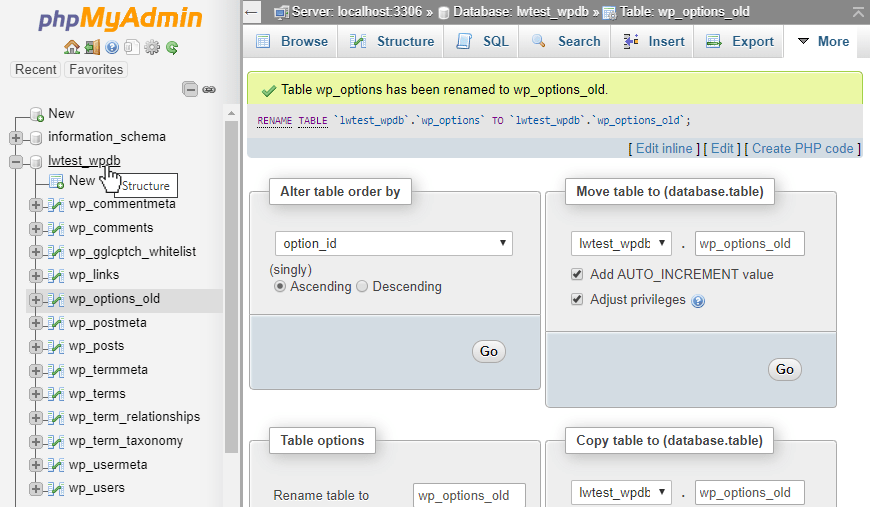The width and height of the screenshot is (870, 507).
Task: Open MySQL documentation page icon
Action: pyautogui.click(x=131, y=47)
